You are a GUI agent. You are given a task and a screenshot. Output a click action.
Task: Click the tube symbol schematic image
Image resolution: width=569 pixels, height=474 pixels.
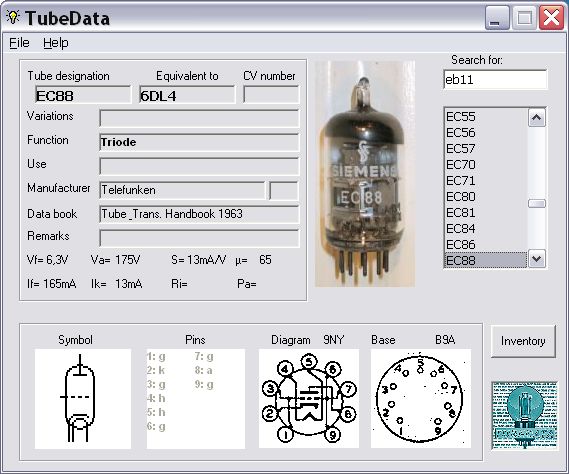tap(83, 399)
